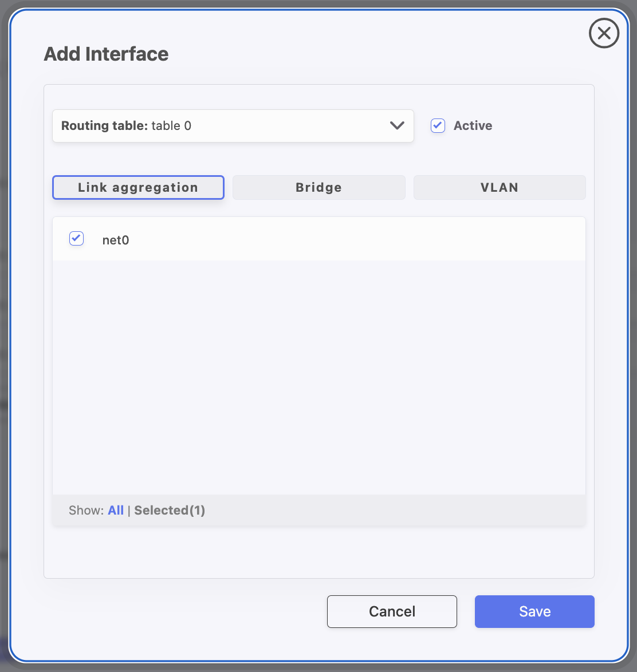Click the 'Show:' filter label
This screenshot has height=672, width=637.
[x=86, y=511]
